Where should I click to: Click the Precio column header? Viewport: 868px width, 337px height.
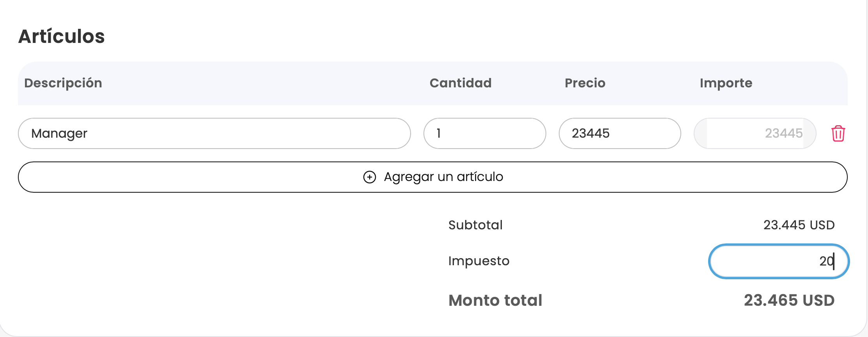coord(585,83)
